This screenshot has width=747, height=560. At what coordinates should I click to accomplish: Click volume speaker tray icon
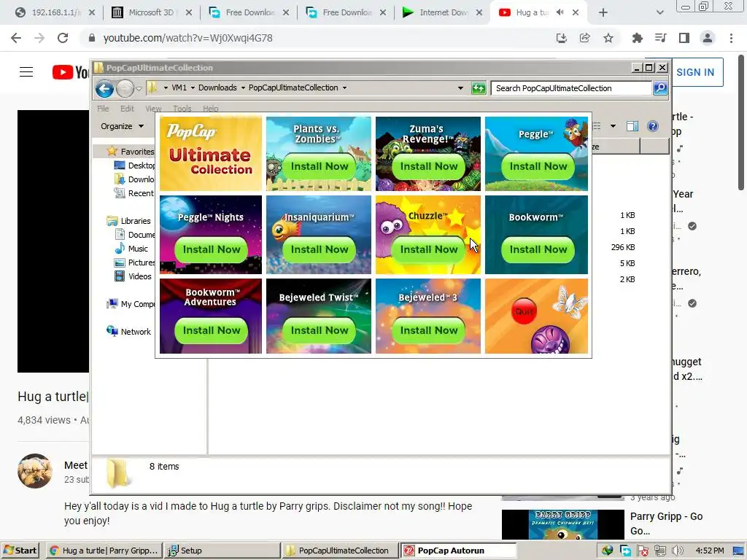point(676,551)
